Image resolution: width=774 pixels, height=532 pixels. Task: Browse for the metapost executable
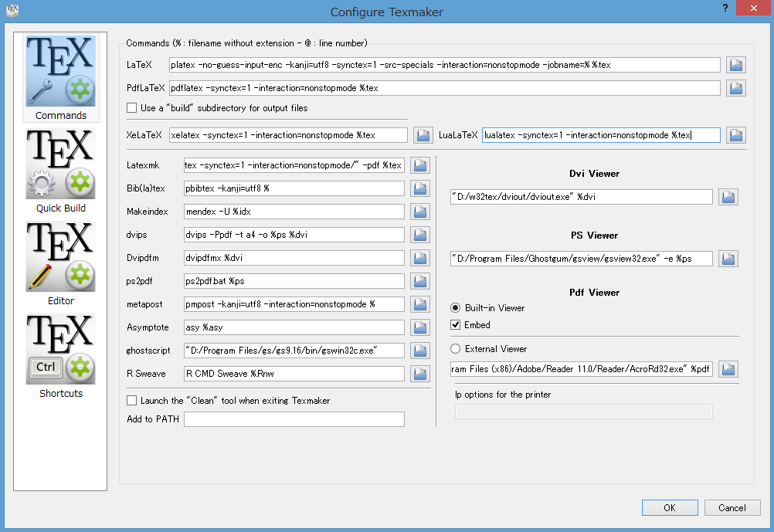tap(420, 304)
